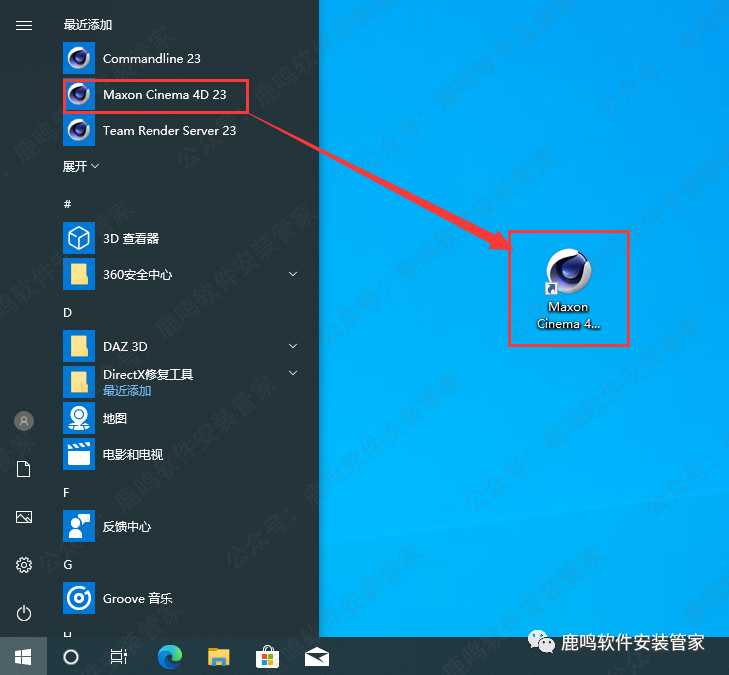Open the DirectX修复工具 folder
The width and height of the screenshot is (729, 675).
coord(184,382)
